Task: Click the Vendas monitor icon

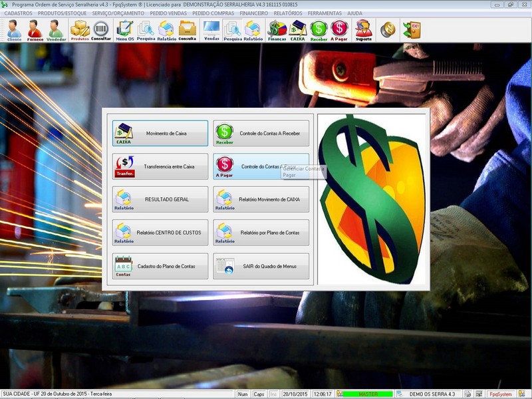Action: click(211, 30)
